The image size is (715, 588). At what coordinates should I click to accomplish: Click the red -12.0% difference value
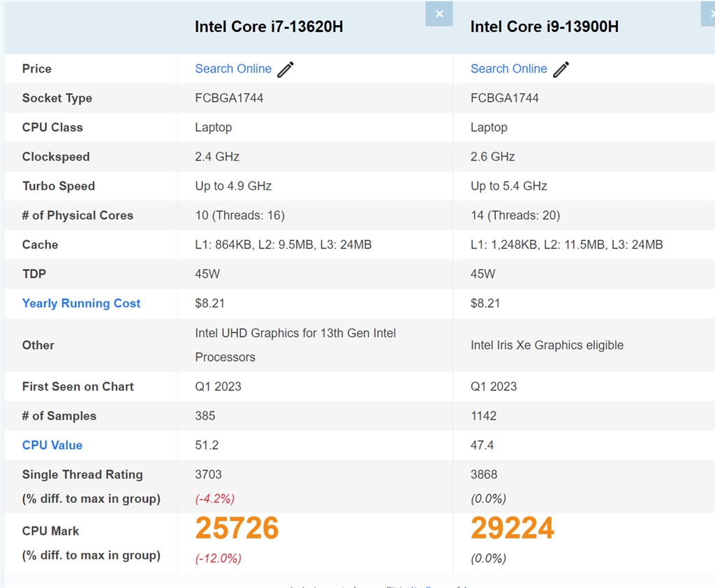click(x=219, y=558)
